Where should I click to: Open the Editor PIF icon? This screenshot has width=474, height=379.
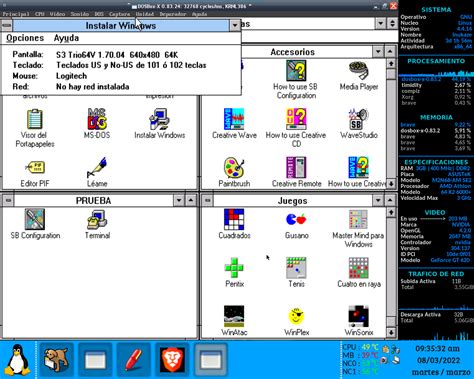coord(35,167)
